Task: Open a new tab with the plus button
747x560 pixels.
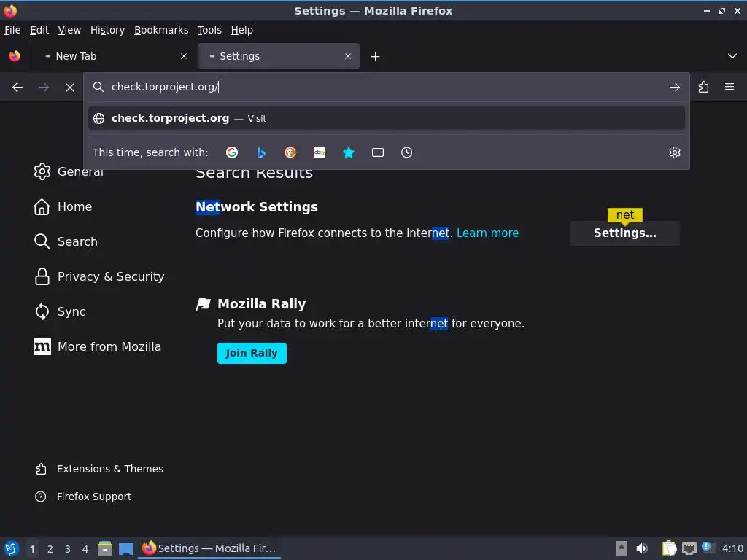Action: click(x=376, y=57)
